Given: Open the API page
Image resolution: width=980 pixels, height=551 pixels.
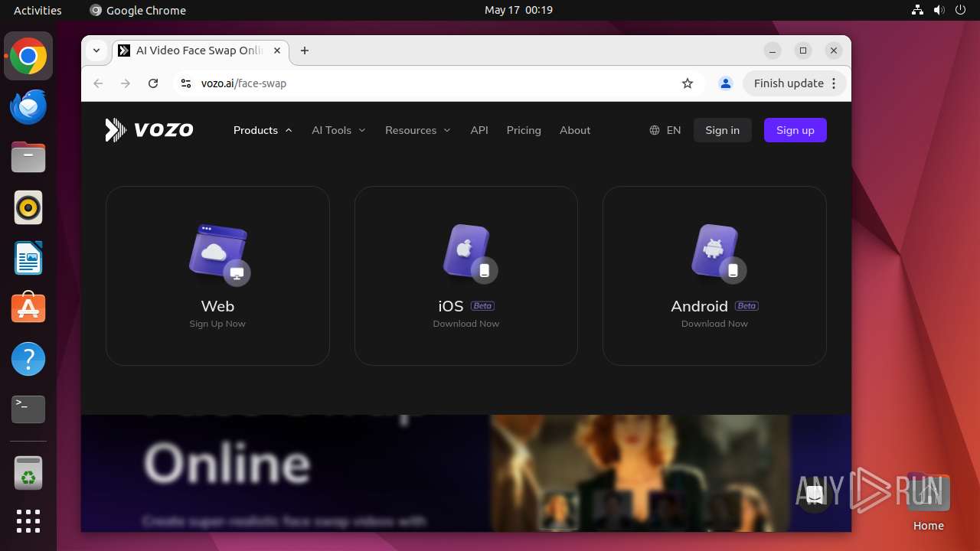Looking at the screenshot, I should 479,130.
